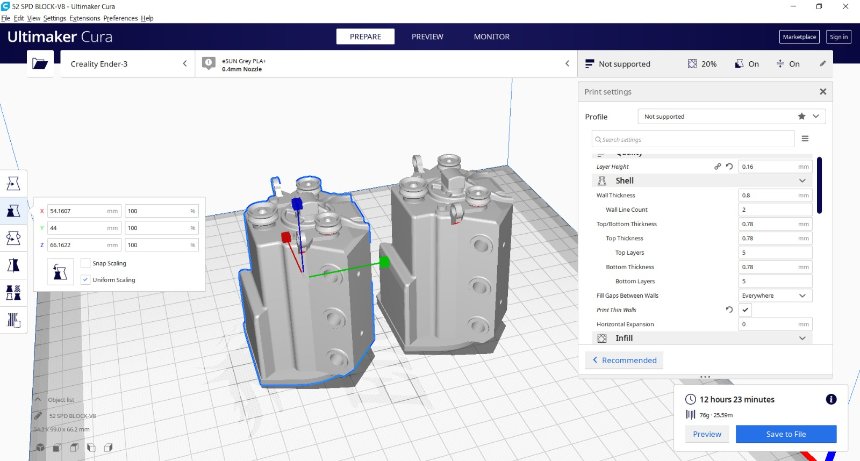The image size is (860, 461).
Task: Reset Layer Height with revert arrow icon
Action: (729, 166)
